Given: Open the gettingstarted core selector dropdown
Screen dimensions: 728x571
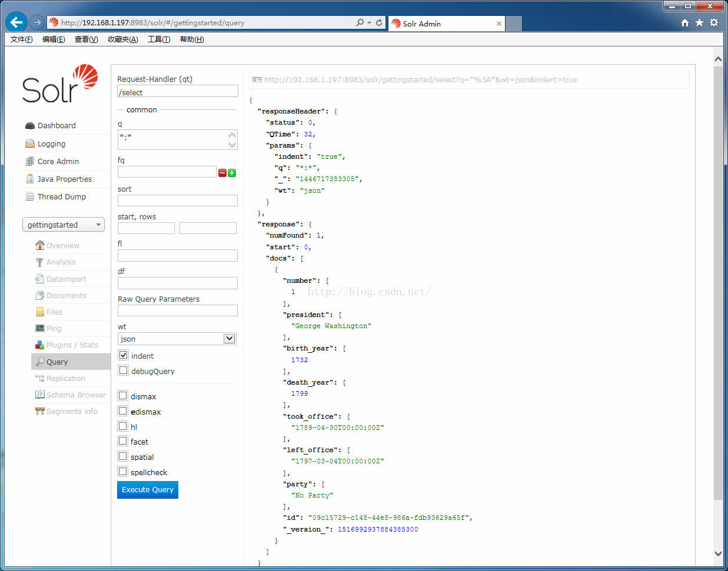Looking at the screenshot, I should pos(64,225).
